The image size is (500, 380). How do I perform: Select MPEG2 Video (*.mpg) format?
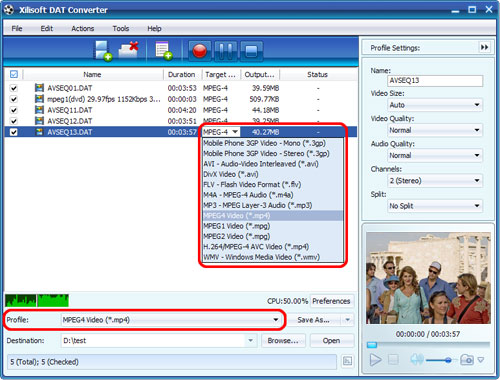(x=273, y=236)
